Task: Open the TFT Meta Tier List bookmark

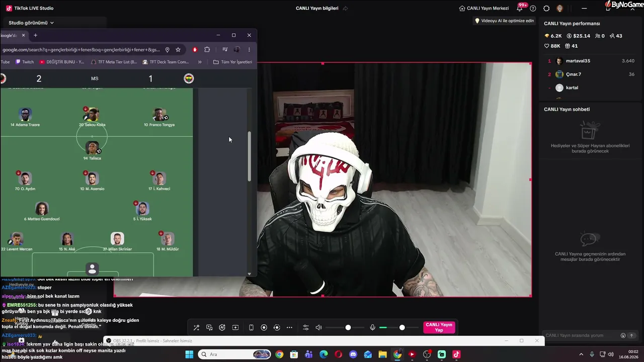Action: (x=114, y=62)
